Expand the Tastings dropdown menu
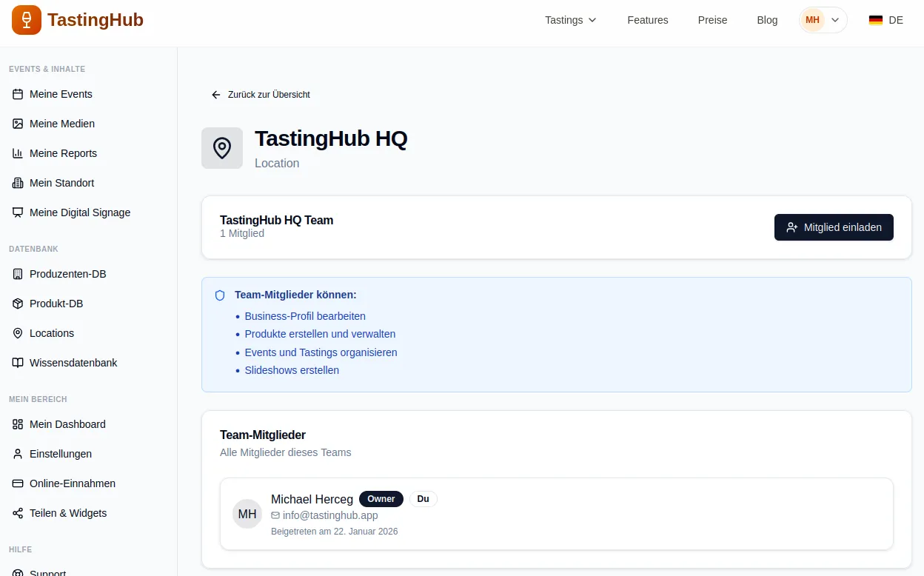Screen dimensions: 924x576 [x=570, y=20]
